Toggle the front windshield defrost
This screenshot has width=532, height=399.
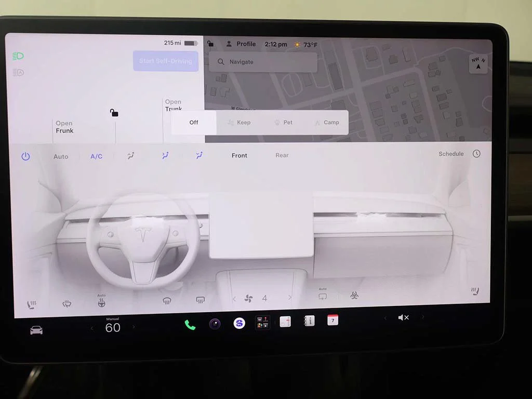[167, 301]
